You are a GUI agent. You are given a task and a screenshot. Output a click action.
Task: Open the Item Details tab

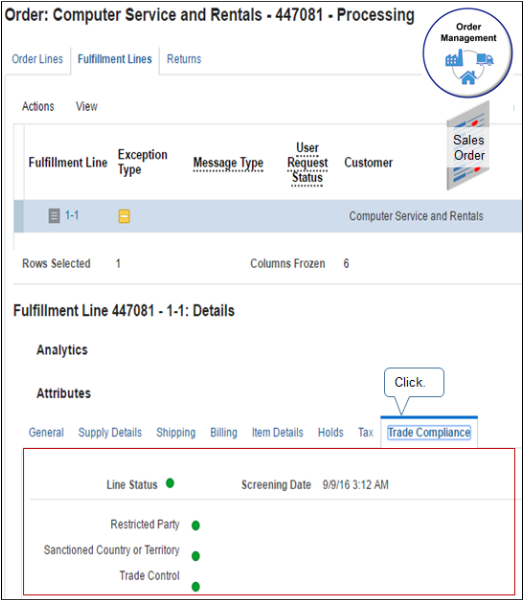278,433
